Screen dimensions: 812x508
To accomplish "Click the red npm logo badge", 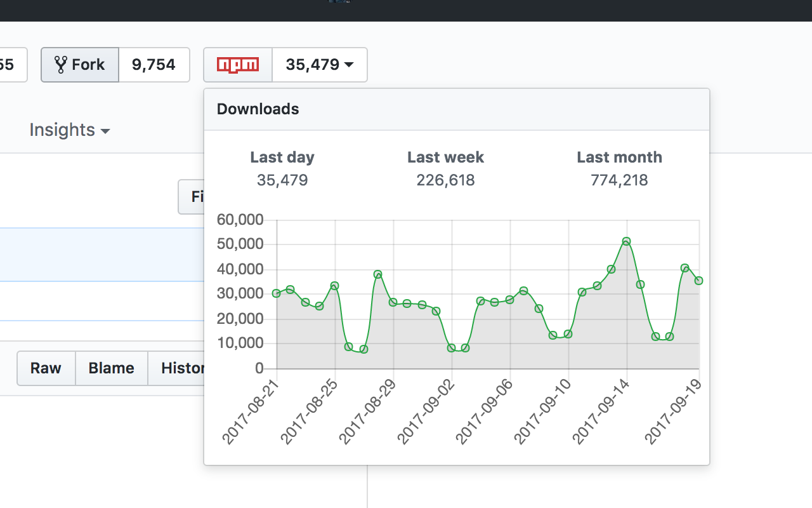I will point(237,64).
